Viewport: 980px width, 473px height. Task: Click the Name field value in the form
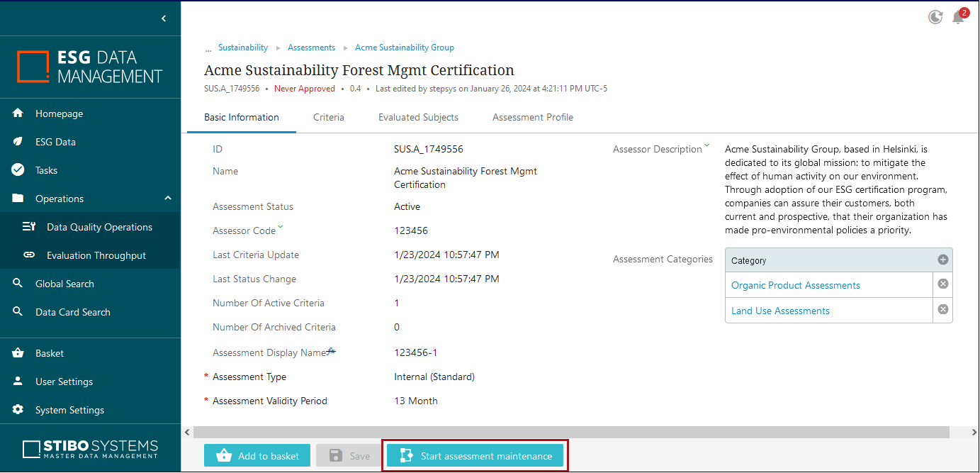click(x=466, y=178)
